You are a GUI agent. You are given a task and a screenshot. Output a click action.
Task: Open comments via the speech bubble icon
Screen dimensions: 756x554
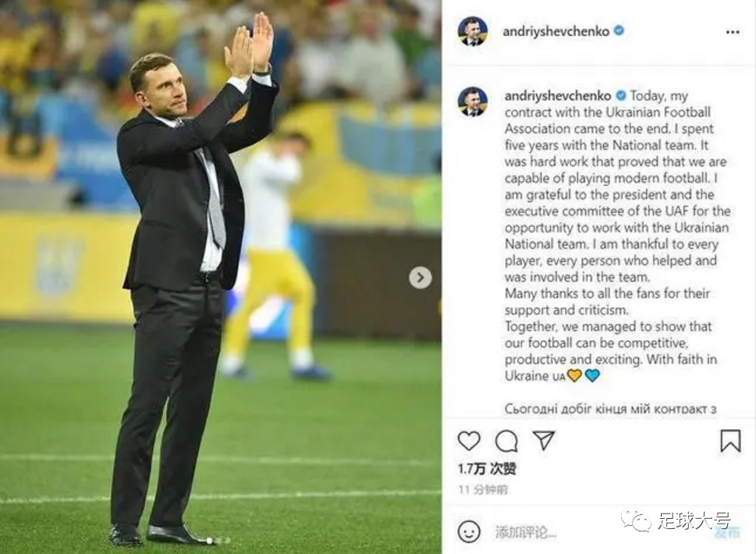click(x=506, y=441)
